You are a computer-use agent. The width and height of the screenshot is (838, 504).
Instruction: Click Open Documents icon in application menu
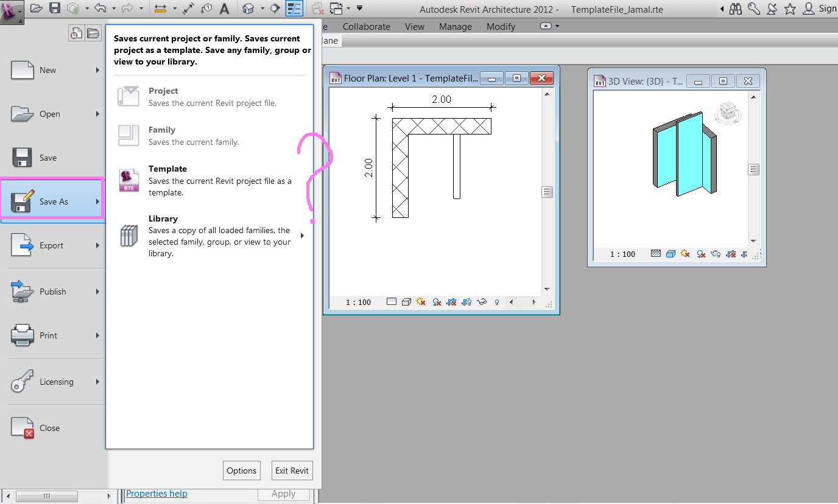tap(93, 33)
